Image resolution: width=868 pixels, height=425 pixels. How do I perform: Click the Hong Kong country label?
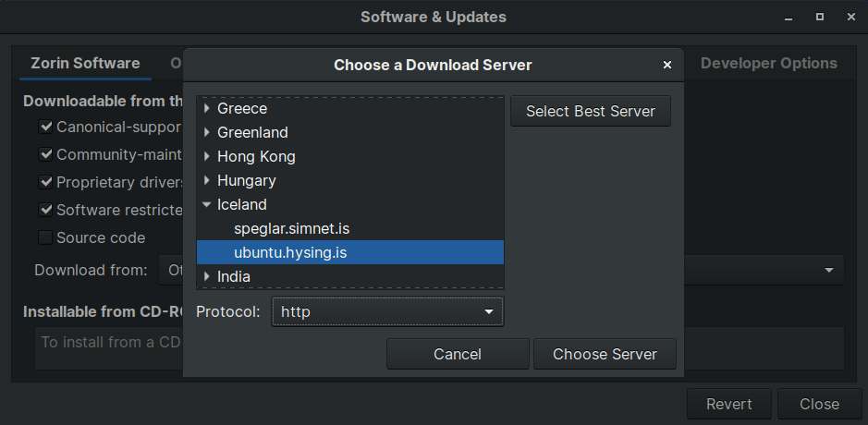(x=256, y=157)
